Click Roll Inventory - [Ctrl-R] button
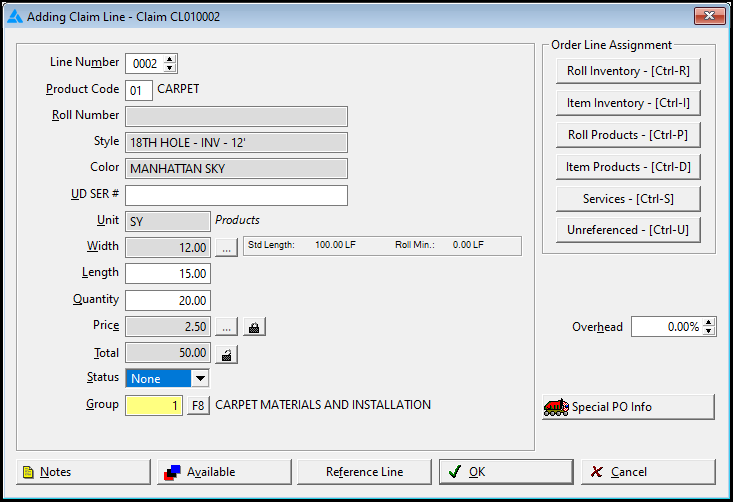 [628, 71]
